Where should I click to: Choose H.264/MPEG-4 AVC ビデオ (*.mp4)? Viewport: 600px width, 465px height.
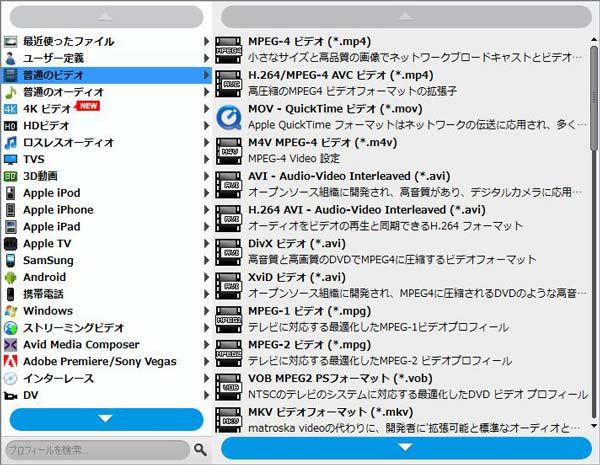click(x=402, y=83)
